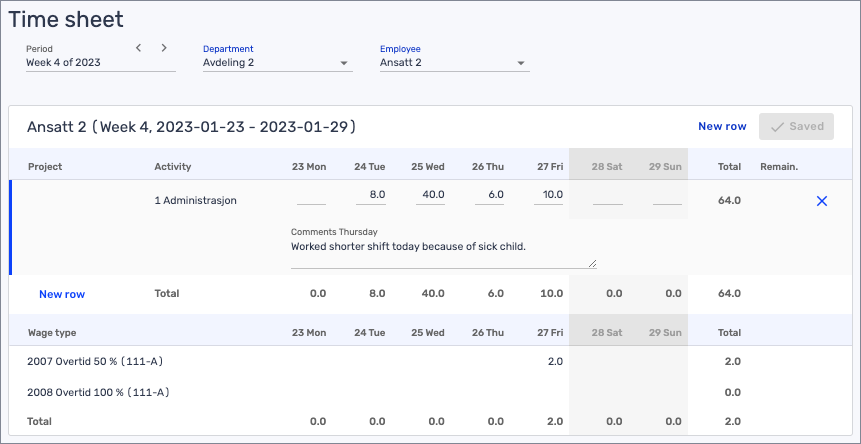Edit Friday hours field showing 10.0
The image size is (861, 444).
click(549, 195)
